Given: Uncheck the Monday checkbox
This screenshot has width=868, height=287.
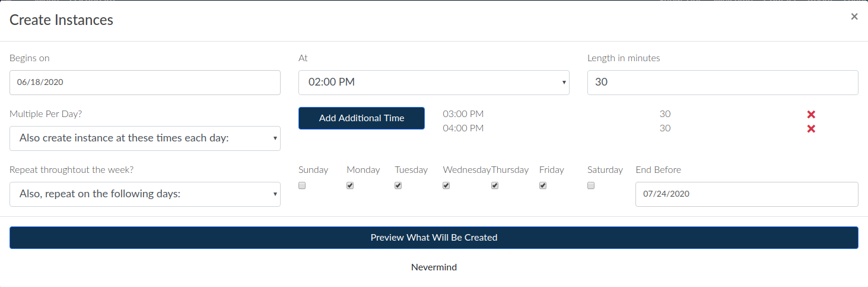Looking at the screenshot, I should click(x=350, y=185).
